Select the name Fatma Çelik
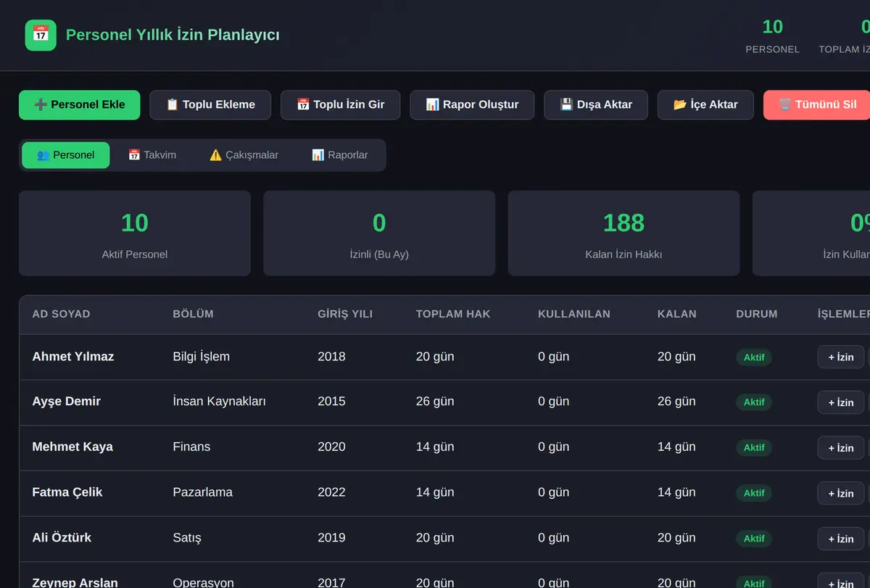870x588 pixels. (x=67, y=492)
